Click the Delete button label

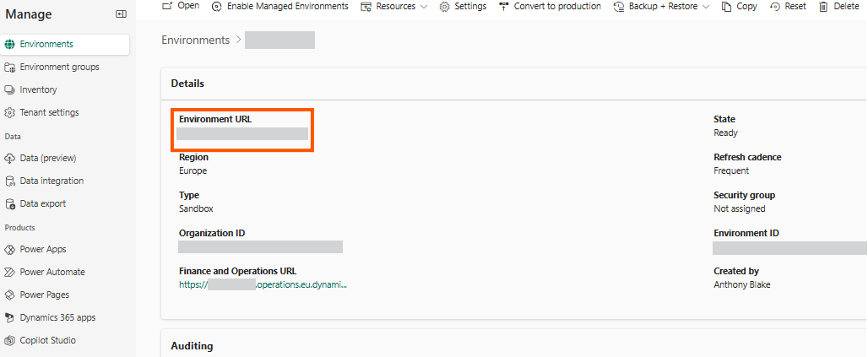(x=846, y=7)
